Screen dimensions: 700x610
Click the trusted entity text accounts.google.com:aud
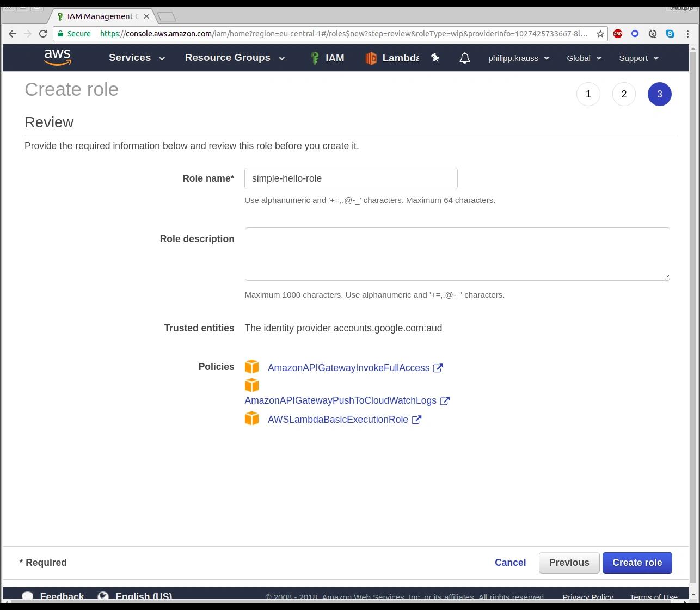[x=388, y=328]
